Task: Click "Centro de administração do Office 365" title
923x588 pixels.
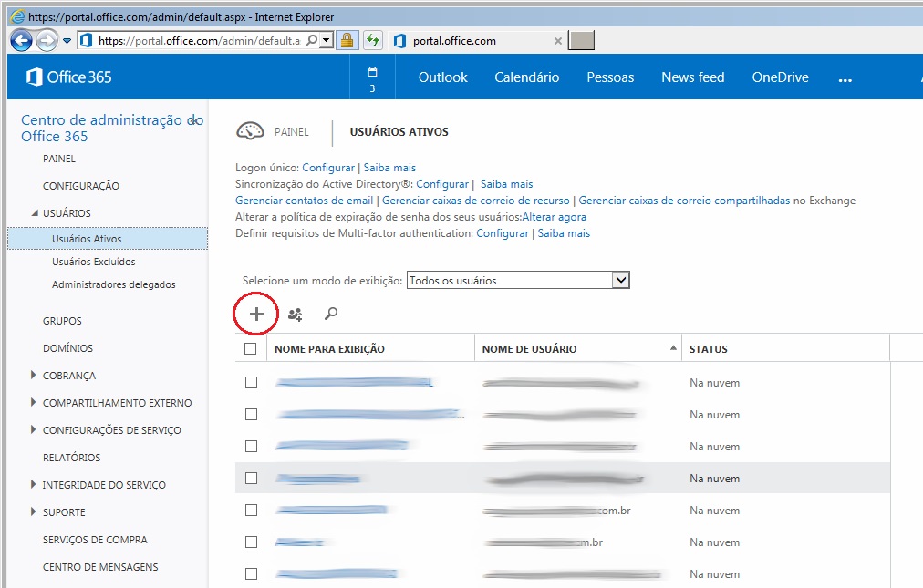Action: coord(112,129)
